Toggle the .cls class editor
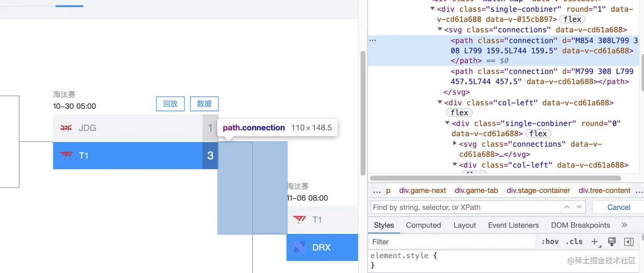The height and width of the screenshot is (273, 644). point(575,242)
